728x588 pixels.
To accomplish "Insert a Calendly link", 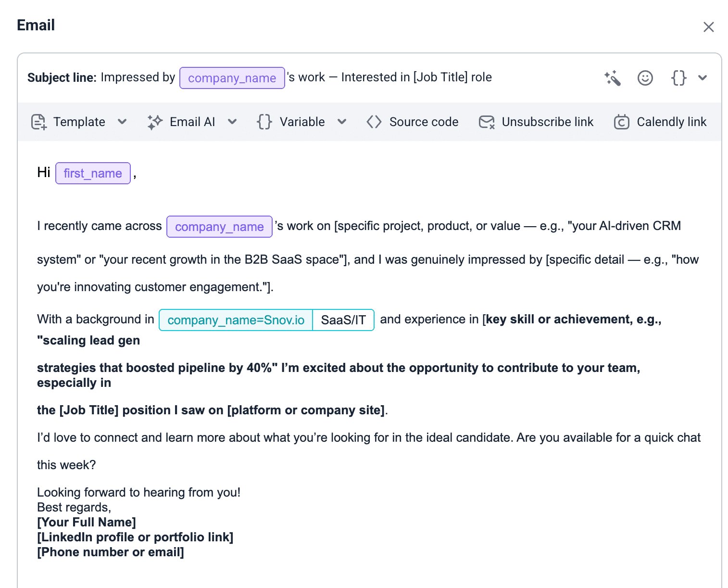I will click(671, 122).
